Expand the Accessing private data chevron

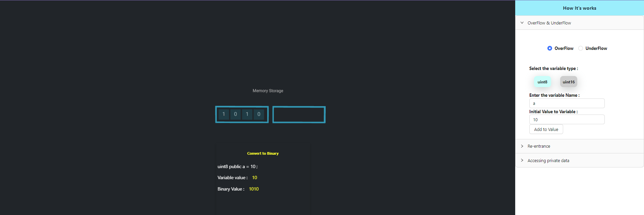(x=522, y=160)
